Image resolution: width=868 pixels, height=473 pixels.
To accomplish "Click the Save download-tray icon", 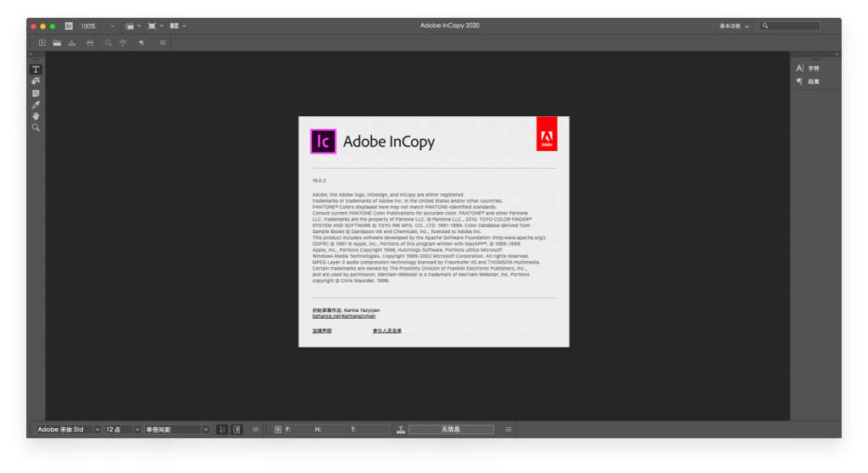I will click(72, 42).
